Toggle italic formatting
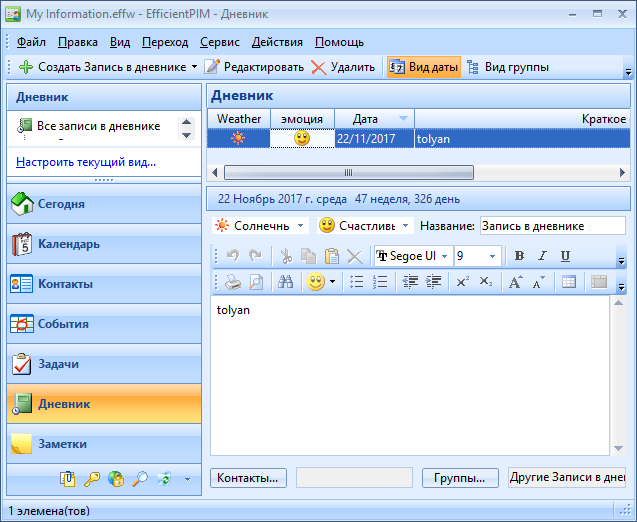 pos(542,256)
